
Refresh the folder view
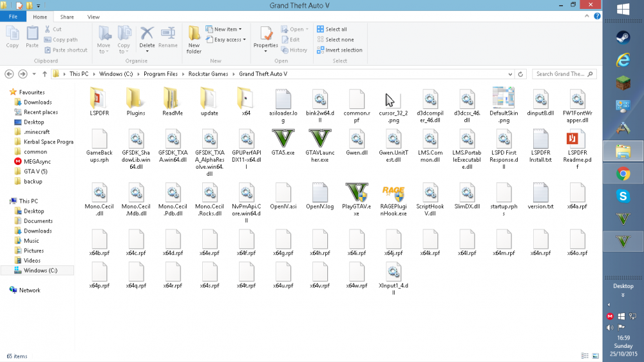tap(520, 74)
